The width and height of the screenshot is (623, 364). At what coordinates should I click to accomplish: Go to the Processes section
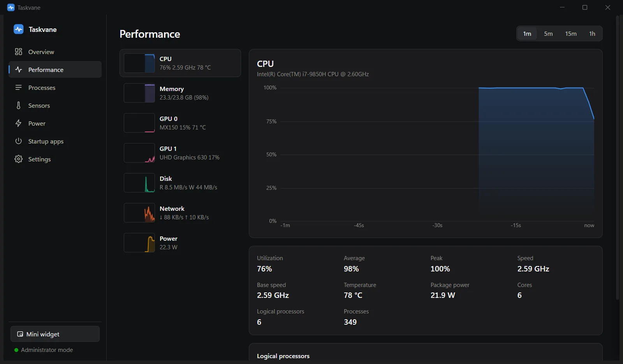pos(55,87)
